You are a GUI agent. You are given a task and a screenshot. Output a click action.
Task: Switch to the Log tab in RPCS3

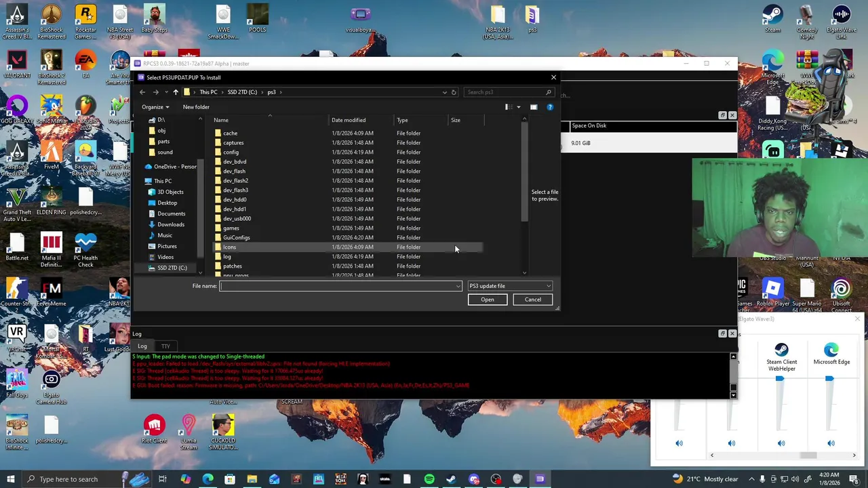click(x=142, y=346)
